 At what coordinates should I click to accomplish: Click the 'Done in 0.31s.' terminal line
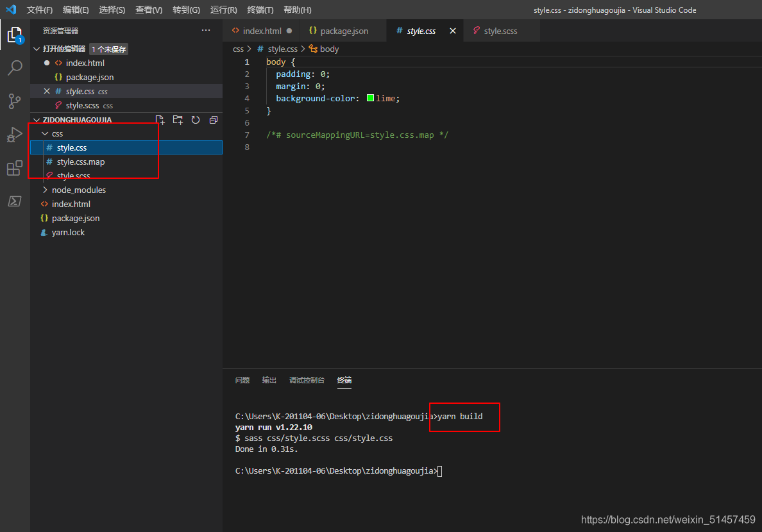[x=266, y=449]
